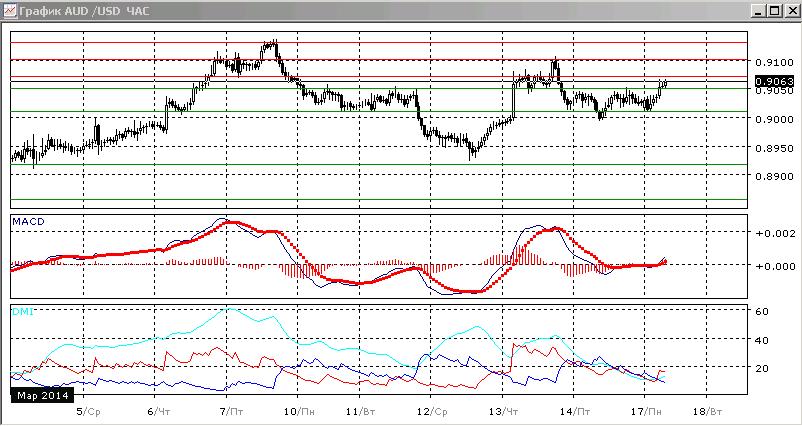
Task: Click the 60 level on DMI scale
Action: tap(762, 311)
